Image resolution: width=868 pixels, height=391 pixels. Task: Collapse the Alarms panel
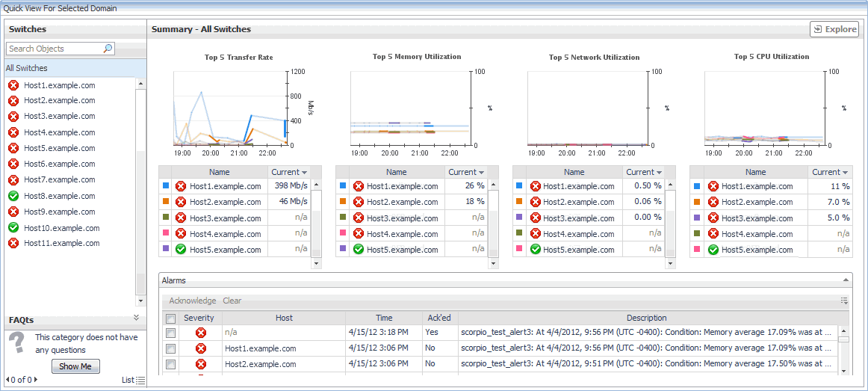click(846, 281)
